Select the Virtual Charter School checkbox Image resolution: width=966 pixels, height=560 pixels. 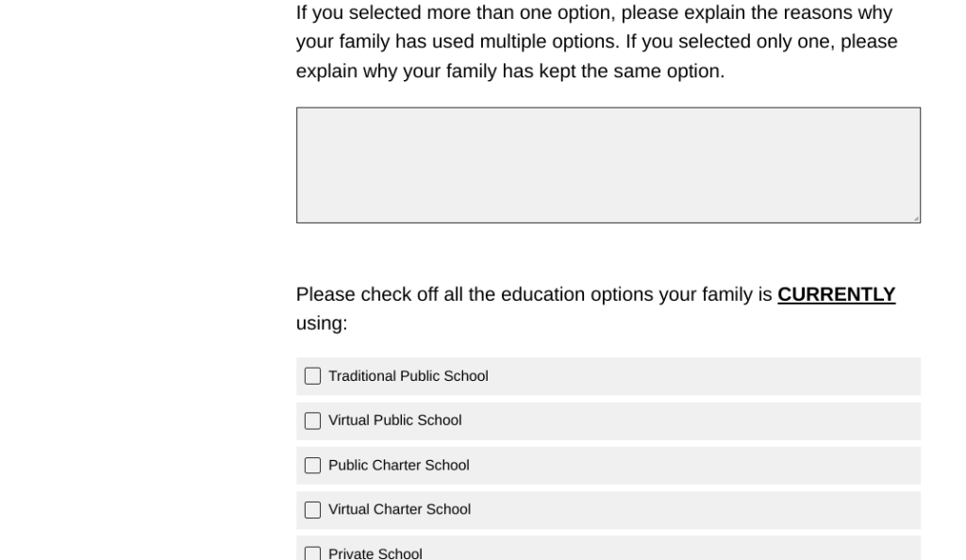click(313, 510)
